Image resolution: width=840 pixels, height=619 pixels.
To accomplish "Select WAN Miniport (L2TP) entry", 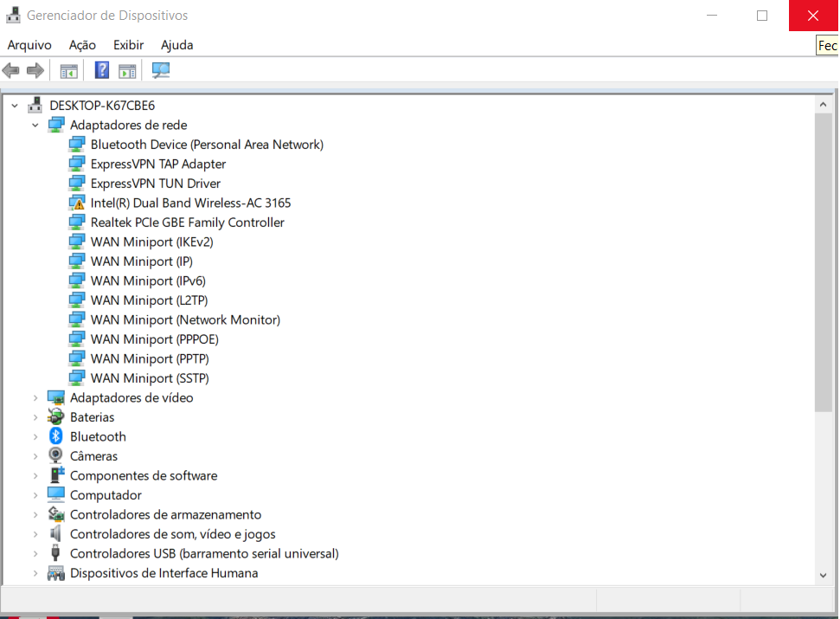I will (x=149, y=300).
